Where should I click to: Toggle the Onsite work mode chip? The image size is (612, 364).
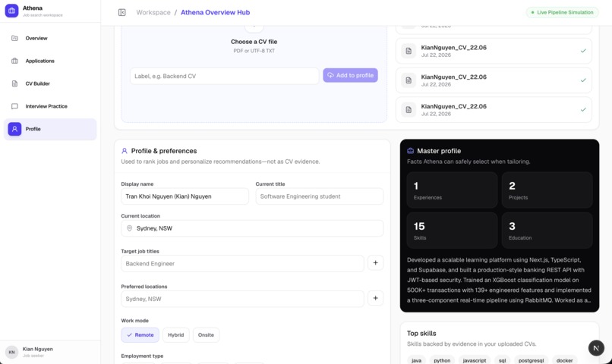(206, 335)
